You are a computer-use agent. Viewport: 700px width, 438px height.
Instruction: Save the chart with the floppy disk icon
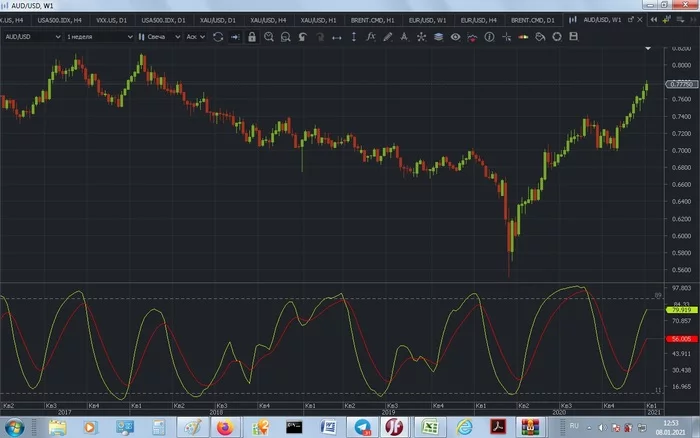[x=574, y=37]
